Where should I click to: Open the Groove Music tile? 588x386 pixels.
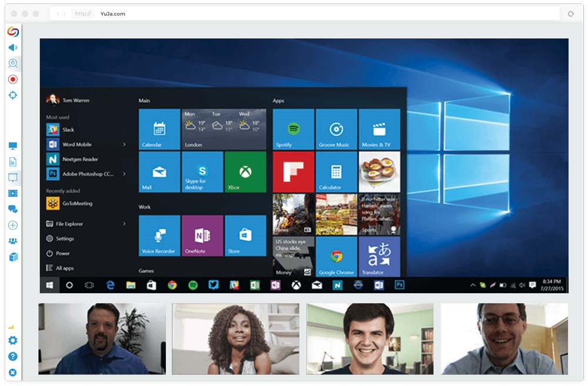click(336, 129)
